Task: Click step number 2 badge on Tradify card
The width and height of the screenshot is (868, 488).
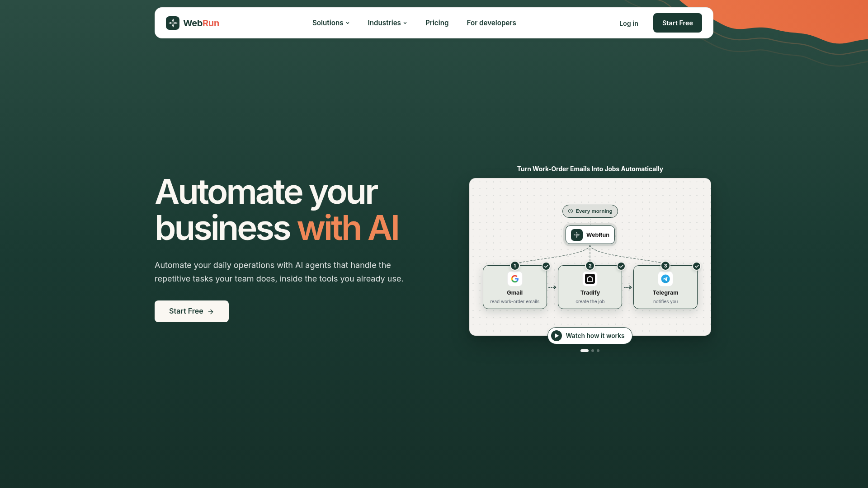Action: coord(590,266)
